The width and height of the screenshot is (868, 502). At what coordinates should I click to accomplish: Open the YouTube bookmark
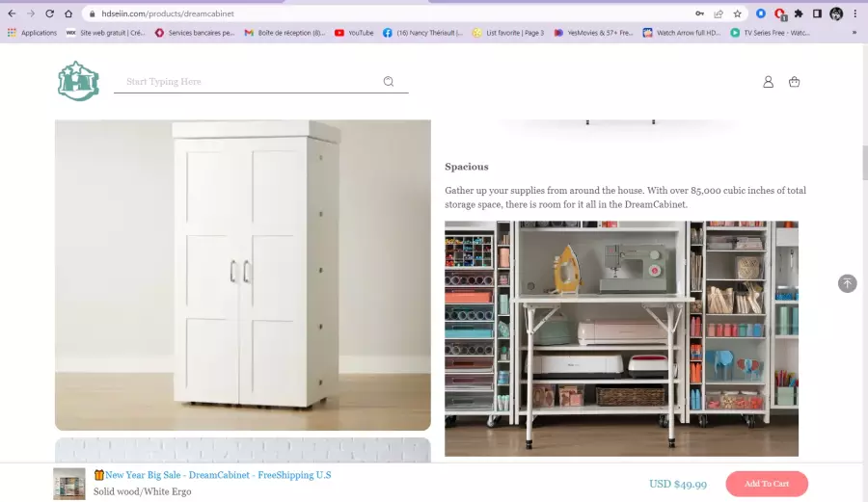(x=354, y=33)
